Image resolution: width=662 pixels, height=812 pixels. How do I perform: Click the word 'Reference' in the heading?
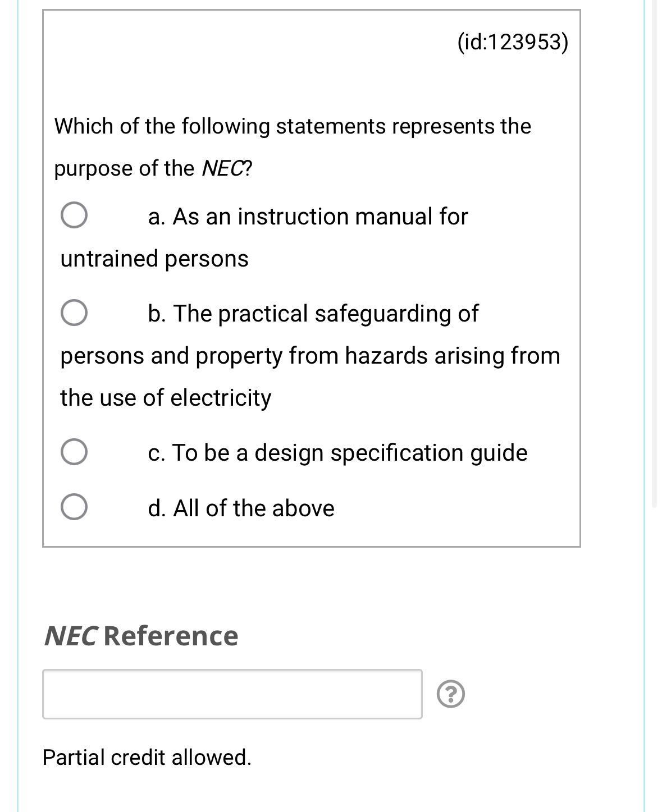(171, 636)
